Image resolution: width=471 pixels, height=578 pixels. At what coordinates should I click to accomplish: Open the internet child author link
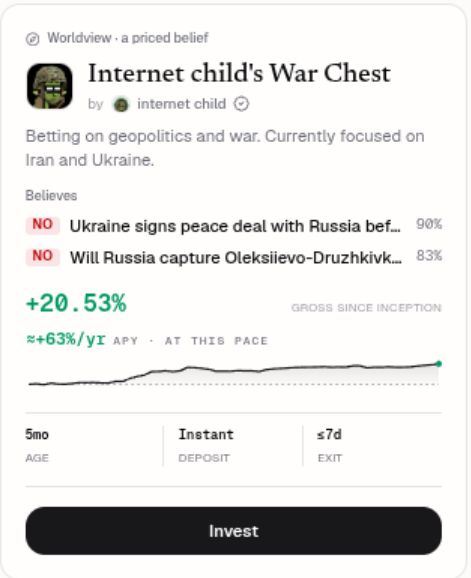[182, 104]
